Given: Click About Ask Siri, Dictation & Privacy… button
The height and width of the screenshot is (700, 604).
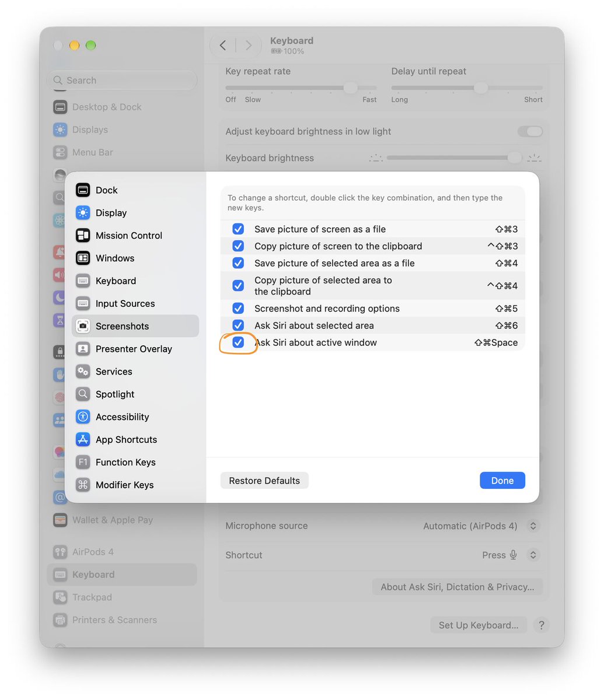Looking at the screenshot, I should click(x=458, y=587).
